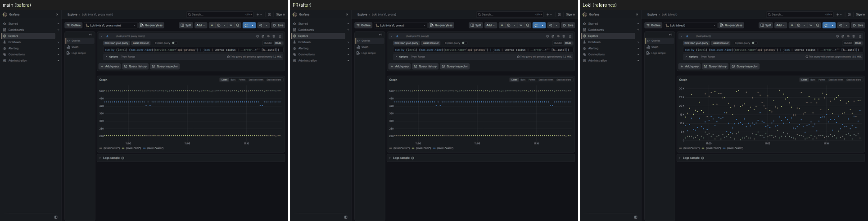Screen dimensions: 868x221
Task: Open Add dropdown in PR (after) panel
Action: pyautogui.click(x=491, y=25)
